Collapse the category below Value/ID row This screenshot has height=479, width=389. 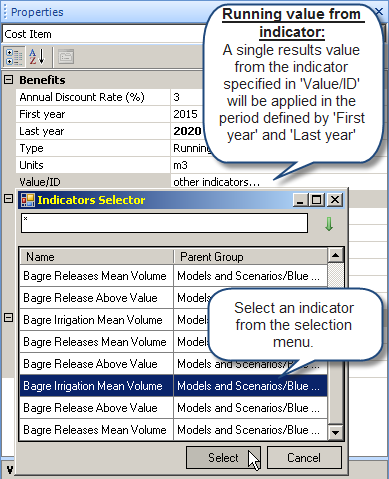(x=8, y=199)
